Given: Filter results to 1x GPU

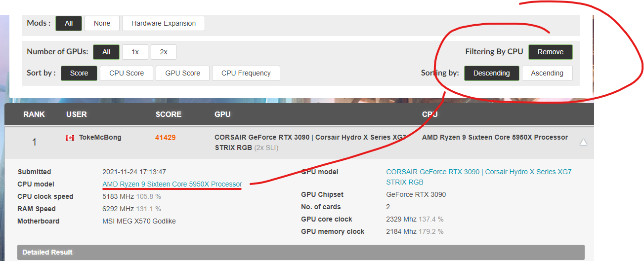Looking at the screenshot, I should (135, 52).
